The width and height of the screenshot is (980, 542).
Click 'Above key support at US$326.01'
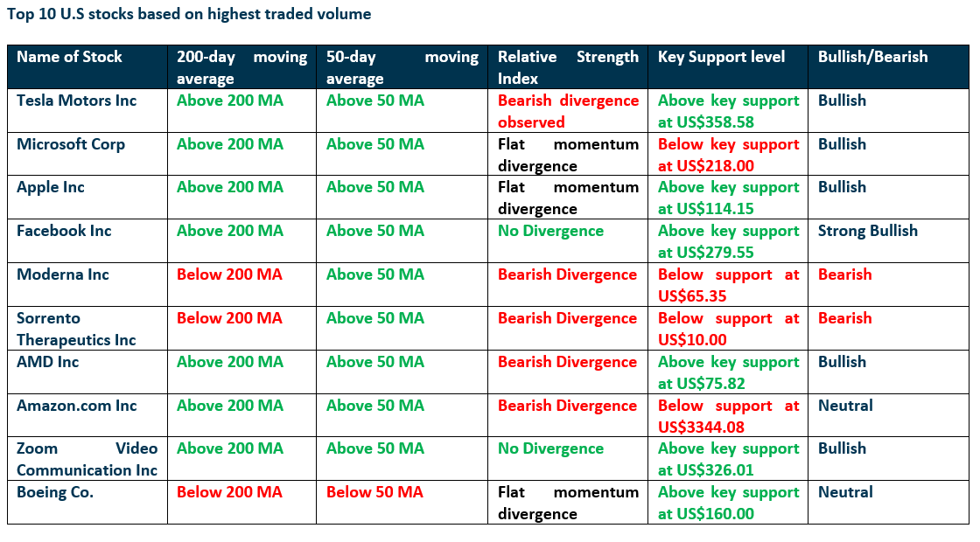728,460
